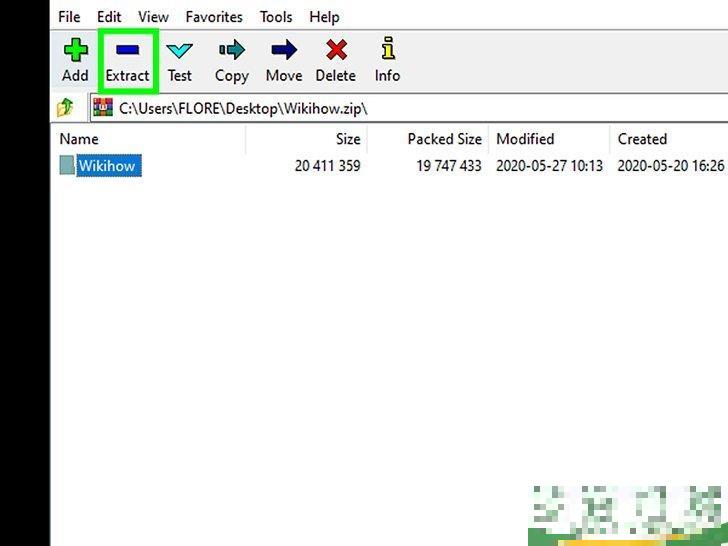Sort by the Modified column header
This screenshot has height=546, width=728.
click(525, 139)
